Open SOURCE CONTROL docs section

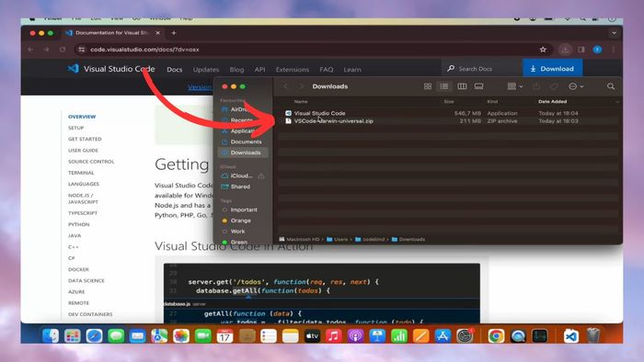click(91, 162)
